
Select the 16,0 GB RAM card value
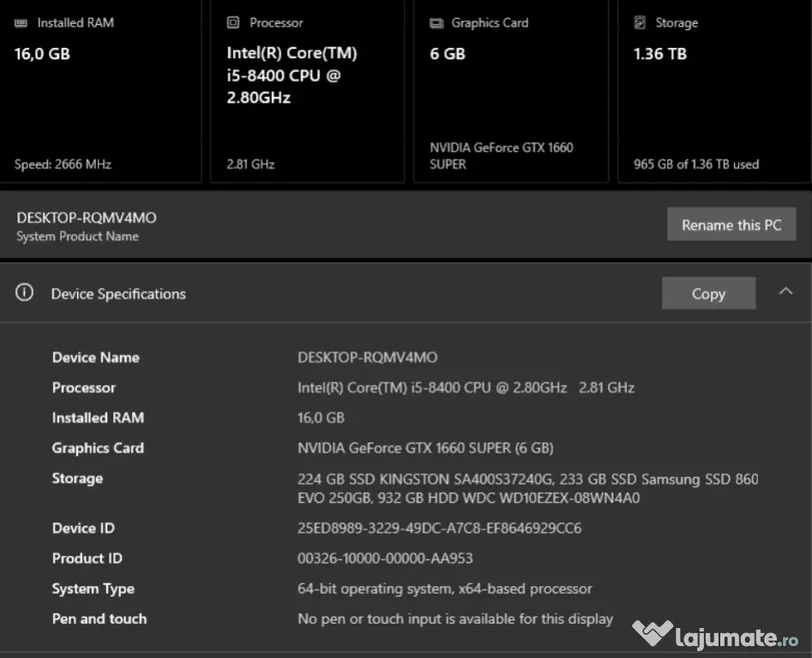coord(42,53)
